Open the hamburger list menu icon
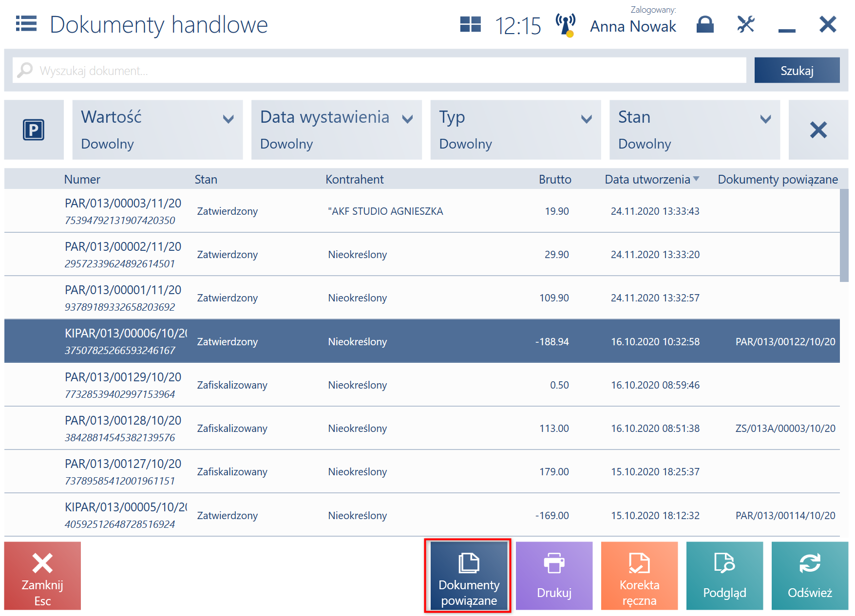 click(x=26, y=24)
